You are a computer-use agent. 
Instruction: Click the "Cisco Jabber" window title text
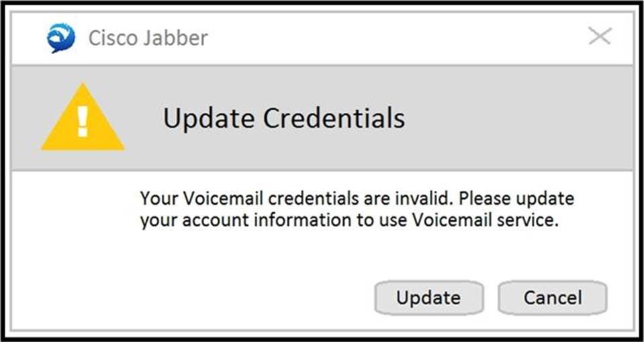click(x=148, y=38)
